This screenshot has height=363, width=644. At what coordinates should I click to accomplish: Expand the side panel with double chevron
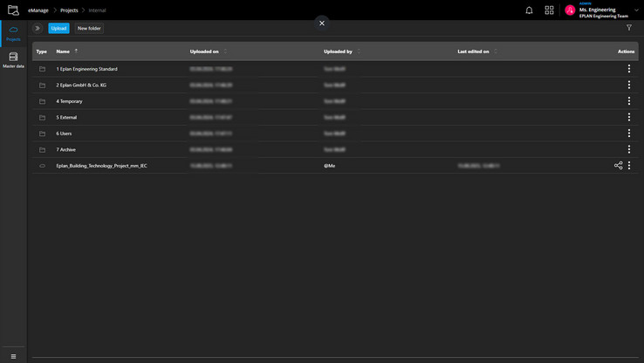(38, 28)
